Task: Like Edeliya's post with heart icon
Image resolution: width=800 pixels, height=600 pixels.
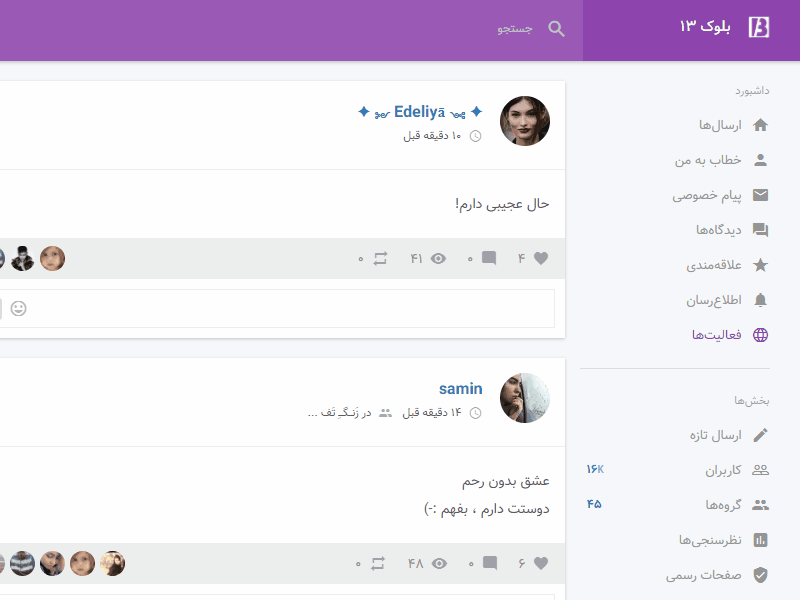Action: pyautogui.click(x=541, y=258)
